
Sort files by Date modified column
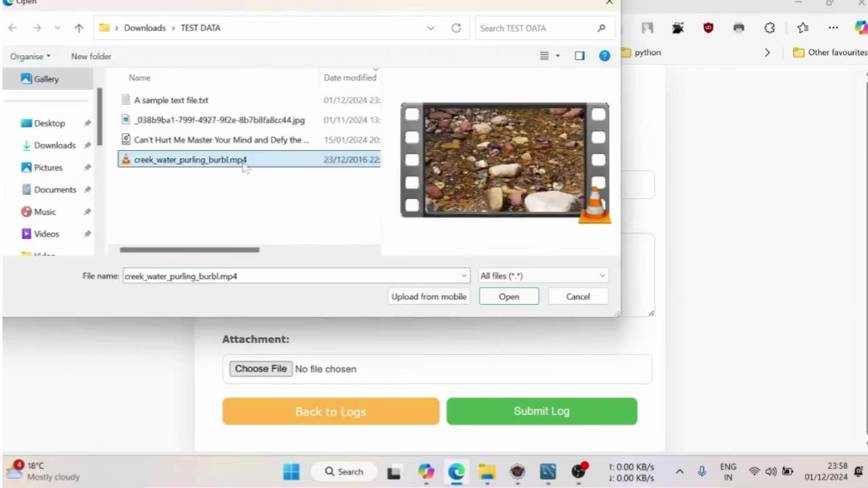pyautogui.click(x=350, y=78)
